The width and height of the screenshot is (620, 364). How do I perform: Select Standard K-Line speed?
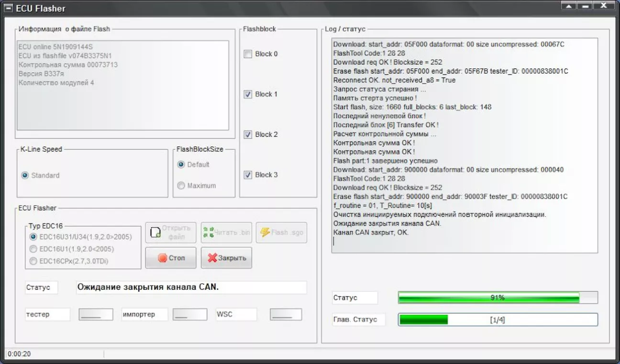click(x=25, y=176)
